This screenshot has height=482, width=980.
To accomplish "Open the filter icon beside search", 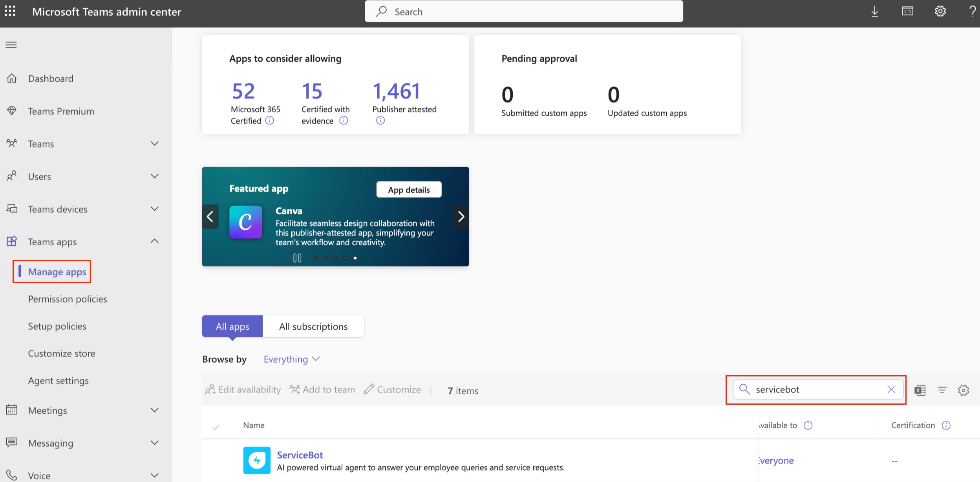I will tap(942, 390).
